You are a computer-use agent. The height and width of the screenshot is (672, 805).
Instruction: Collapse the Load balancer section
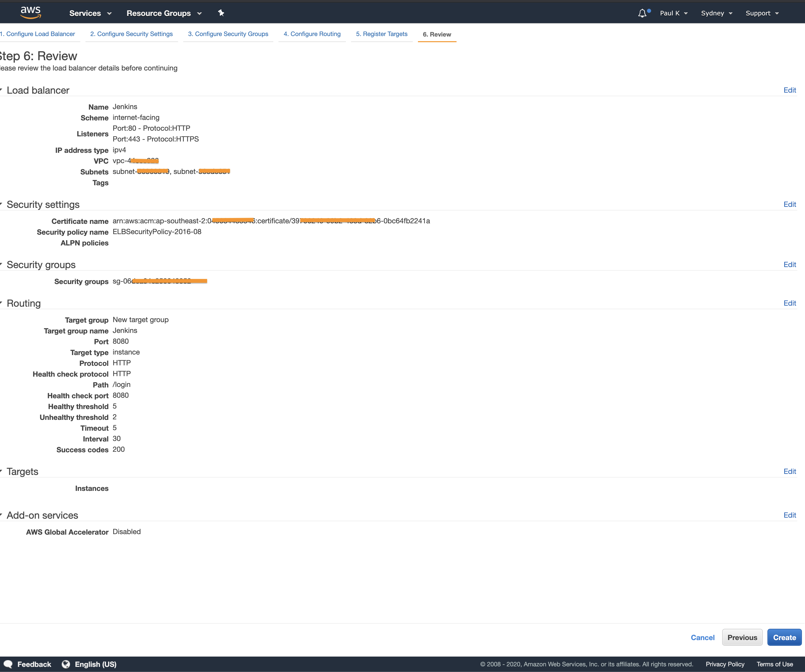tap(2, 90)
